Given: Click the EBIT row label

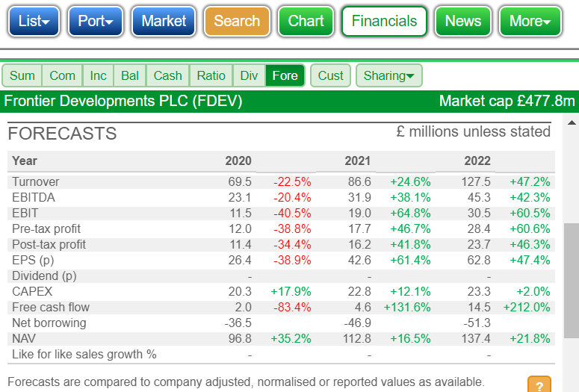Looking at the screenshot, I should [x=25, y=214].
